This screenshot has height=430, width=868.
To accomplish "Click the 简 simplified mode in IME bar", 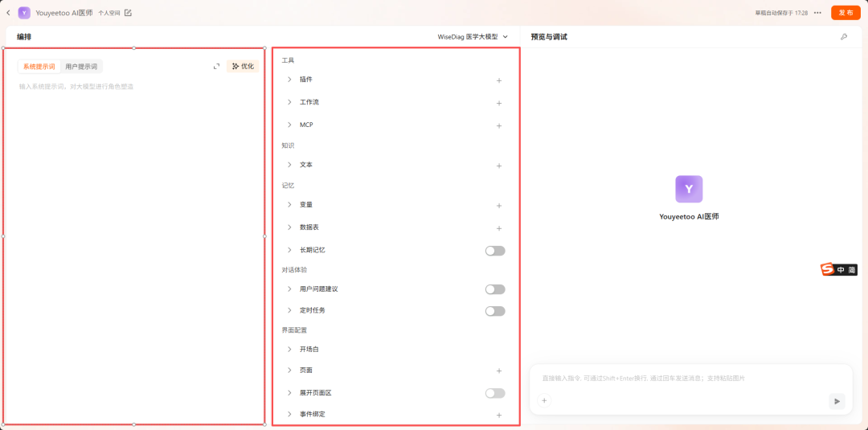I will tap(852, 270).
